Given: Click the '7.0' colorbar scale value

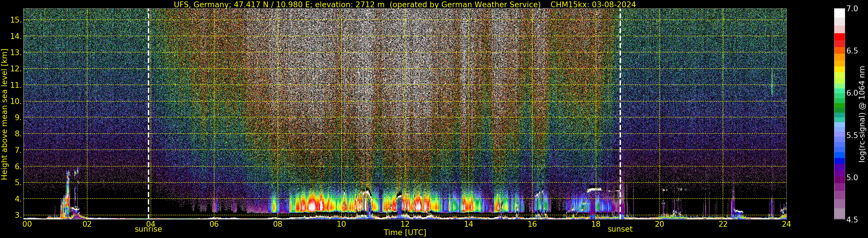Looking at the screenshot, I should coord(852,9).
